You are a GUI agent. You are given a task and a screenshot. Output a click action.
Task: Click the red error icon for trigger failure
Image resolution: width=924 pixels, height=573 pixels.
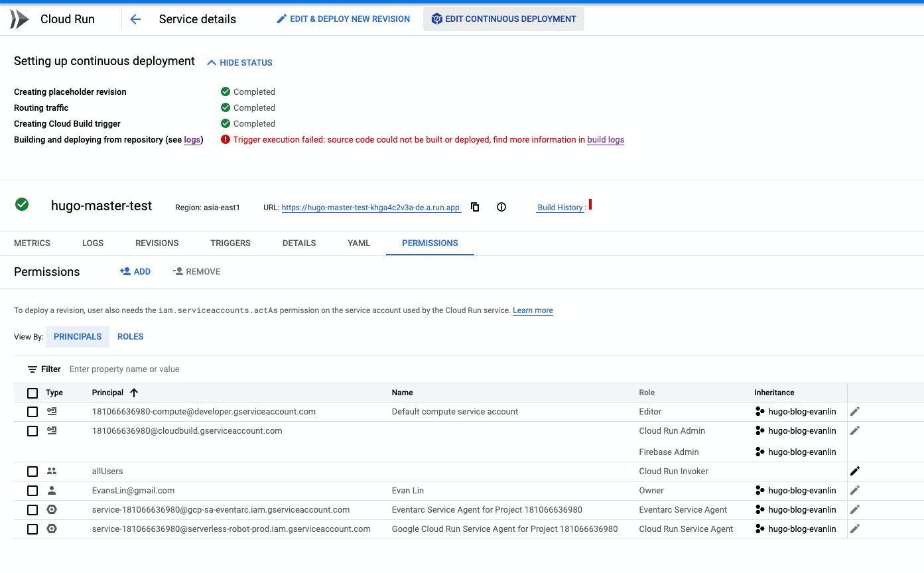226,140
